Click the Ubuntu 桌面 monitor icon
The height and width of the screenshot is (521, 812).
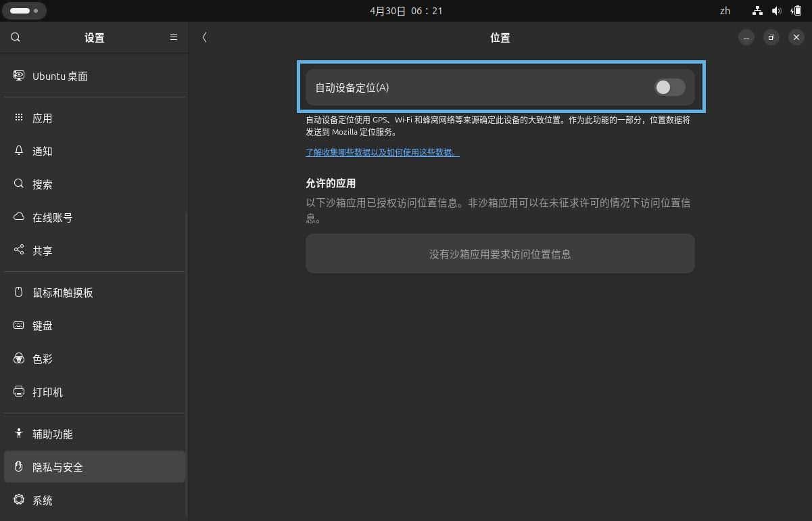pos(19,76)
